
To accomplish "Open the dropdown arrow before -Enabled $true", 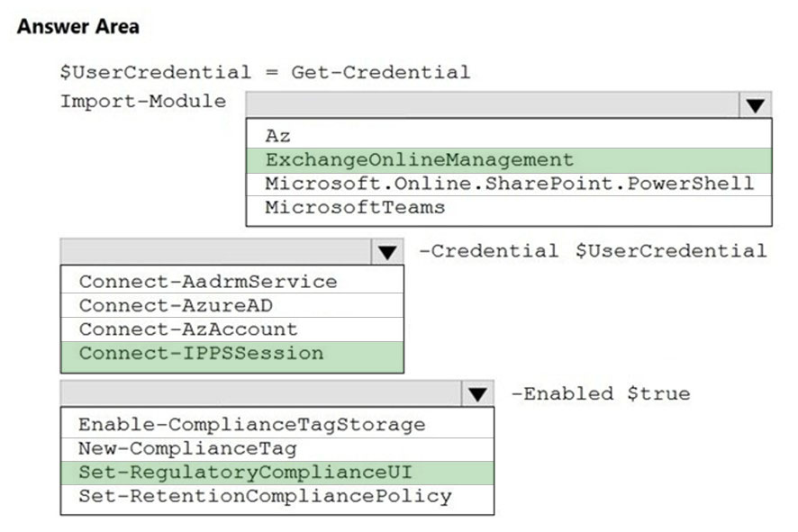I will (x=477, y=393).
